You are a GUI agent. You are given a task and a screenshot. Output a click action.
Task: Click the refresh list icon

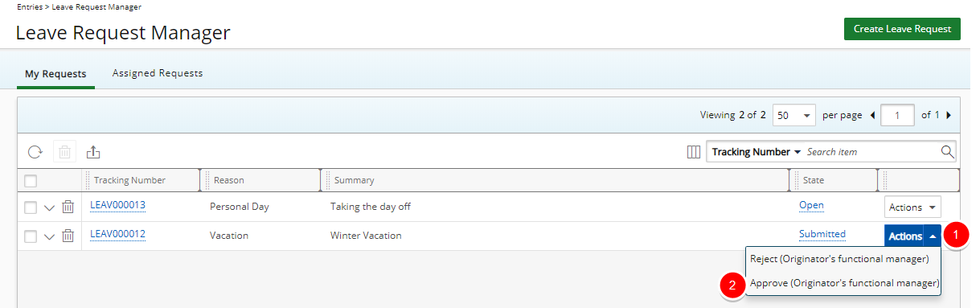point(35,152)
